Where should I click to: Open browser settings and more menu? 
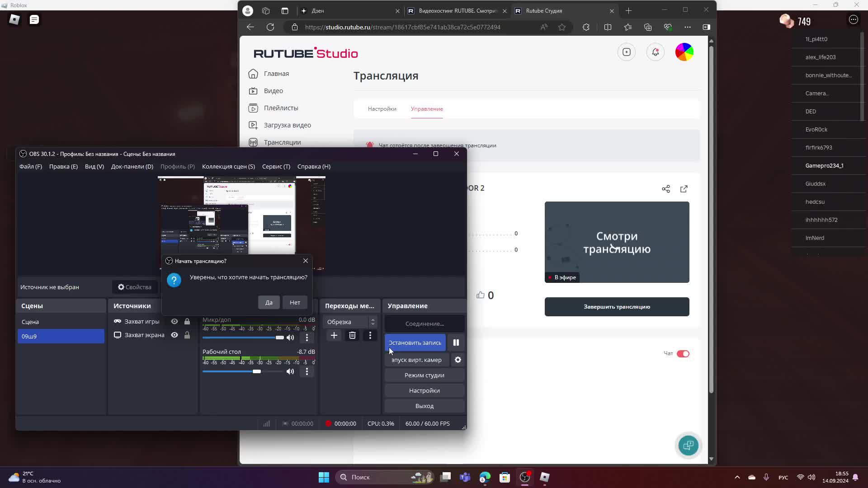point(688,27)
